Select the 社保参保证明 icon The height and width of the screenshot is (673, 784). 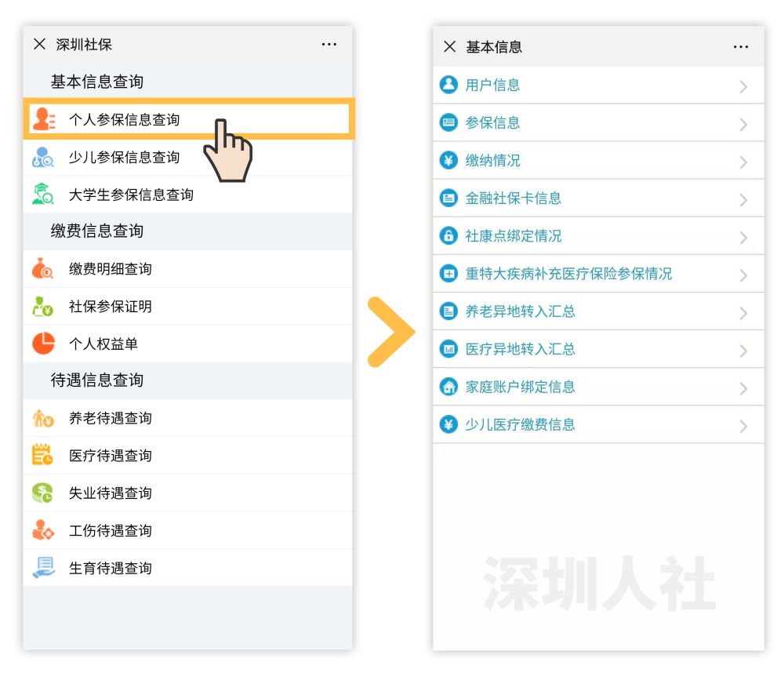[43, 306]
